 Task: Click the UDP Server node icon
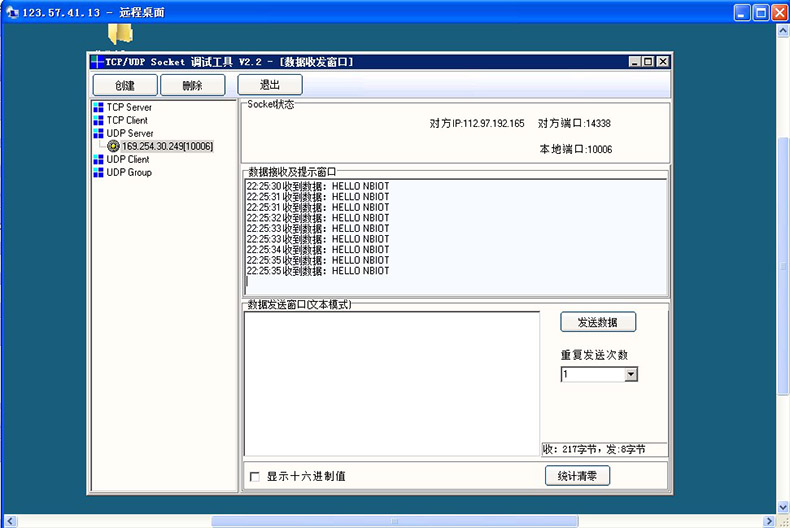tap(98, 134)
